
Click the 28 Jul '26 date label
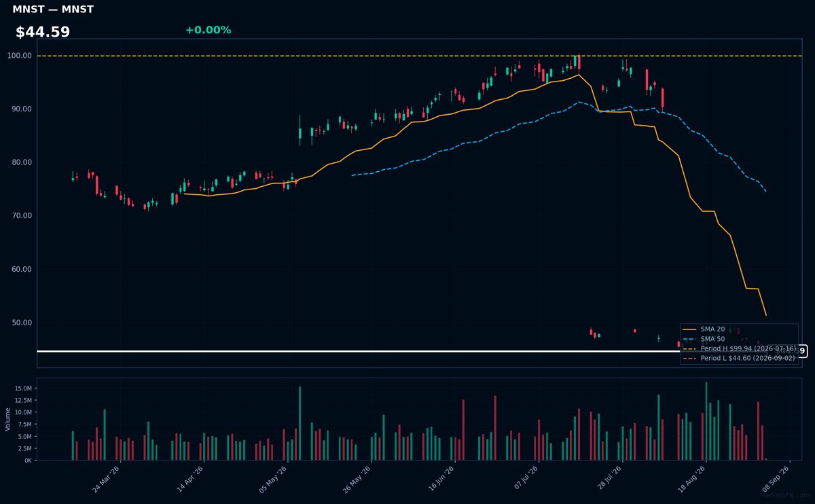[609, 479]
